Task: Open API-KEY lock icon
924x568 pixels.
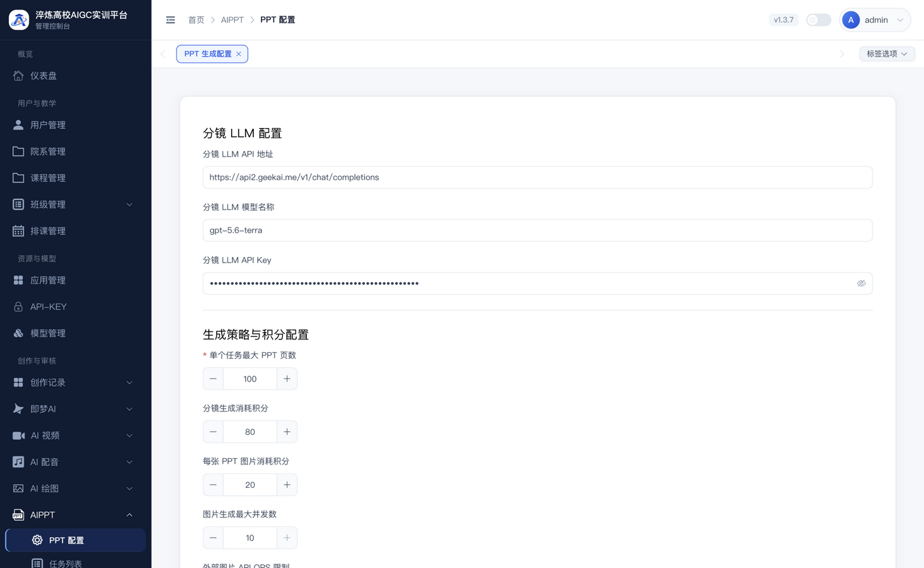Action: pyautogui.click(x=18, y=307)
